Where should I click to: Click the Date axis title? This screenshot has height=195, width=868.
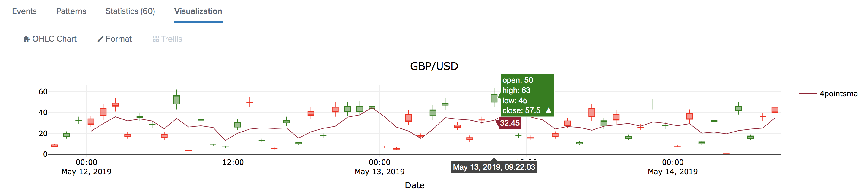(x=414, y=185)
